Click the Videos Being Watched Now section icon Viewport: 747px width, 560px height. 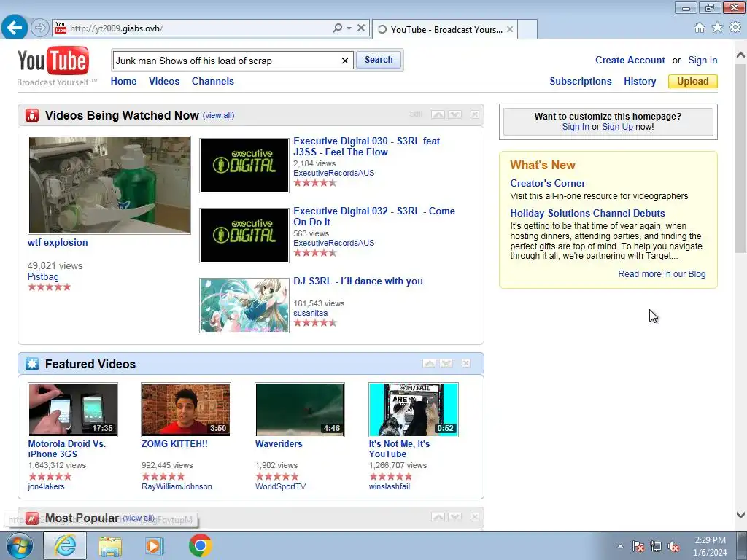[x=32, y=115]
